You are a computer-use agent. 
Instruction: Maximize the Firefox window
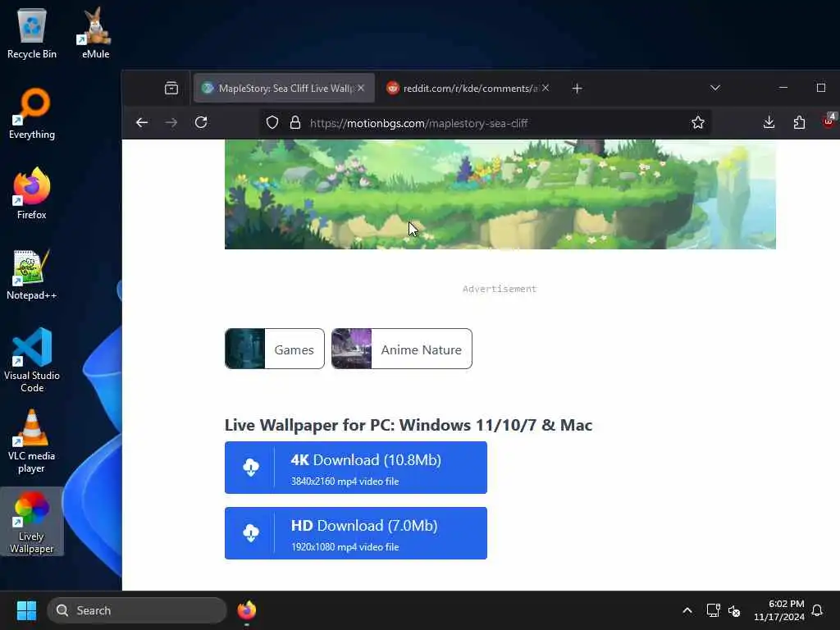point(820,87)
